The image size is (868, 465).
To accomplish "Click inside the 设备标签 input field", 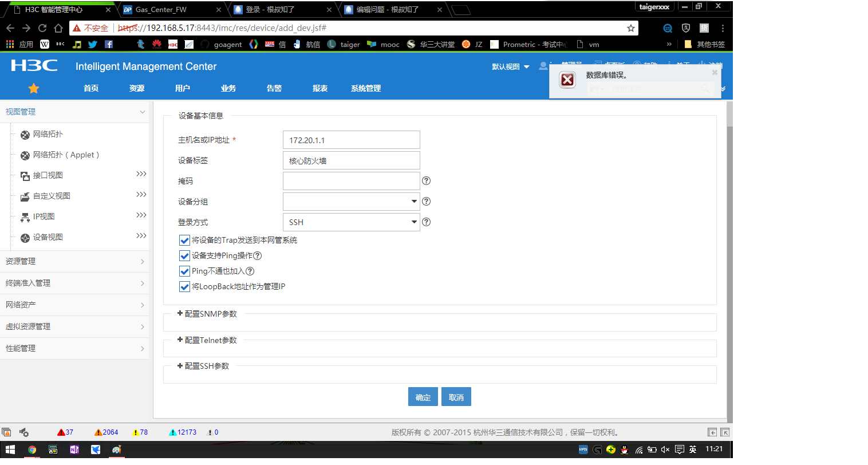I will pyautogui.click(x=351, y=160).
